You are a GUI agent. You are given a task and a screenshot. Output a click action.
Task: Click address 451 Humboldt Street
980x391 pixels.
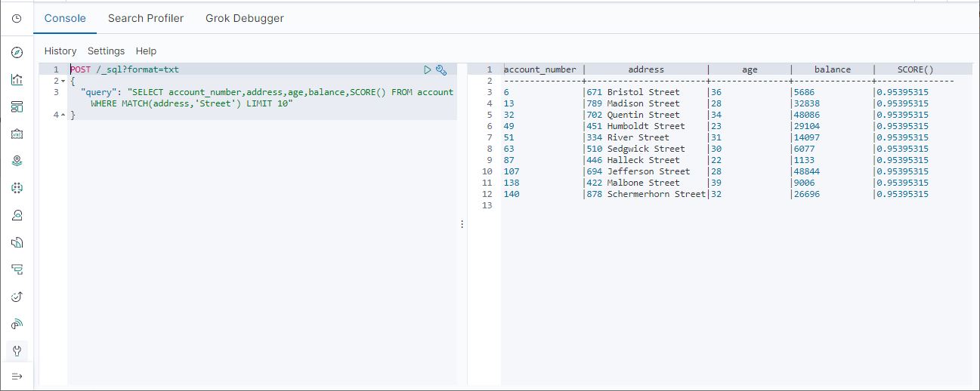tap(635, 126)
